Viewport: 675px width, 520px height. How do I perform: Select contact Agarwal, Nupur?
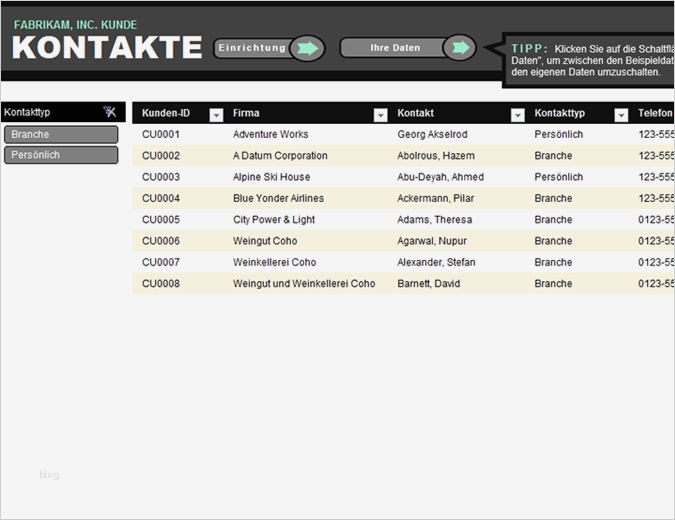click(x=432, y=241)
